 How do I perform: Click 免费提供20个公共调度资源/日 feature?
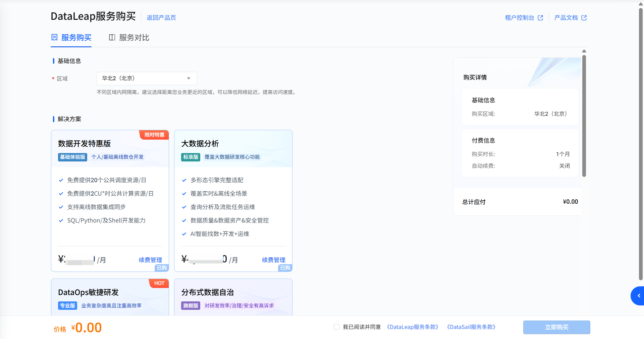click(107, 180)
